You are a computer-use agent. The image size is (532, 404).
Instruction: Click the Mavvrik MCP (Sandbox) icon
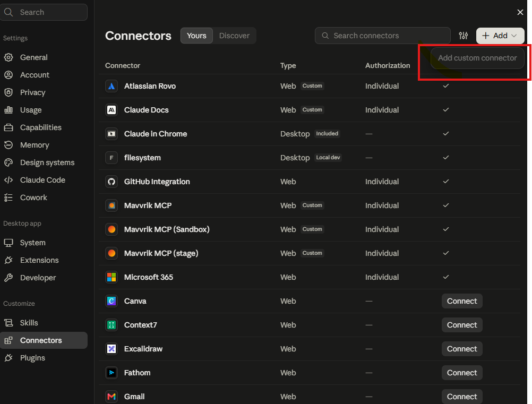(x=111, y=229)
